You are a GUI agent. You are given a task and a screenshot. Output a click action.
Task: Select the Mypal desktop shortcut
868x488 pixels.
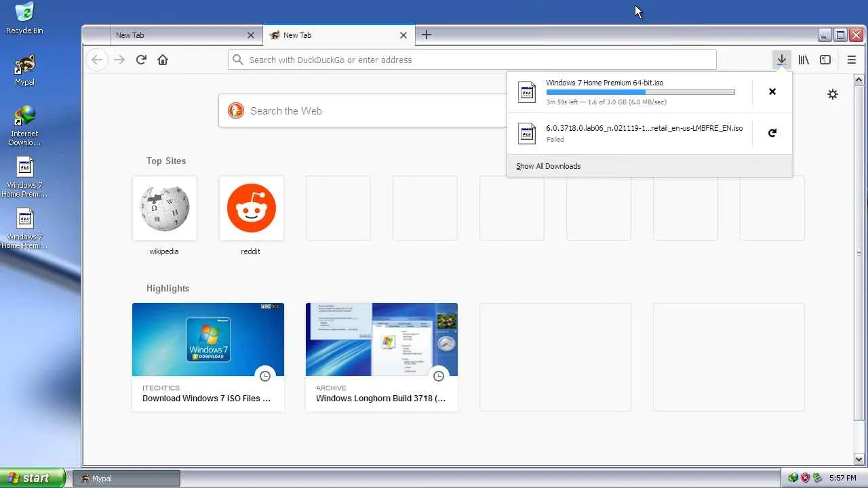click(x=24, y=70)
